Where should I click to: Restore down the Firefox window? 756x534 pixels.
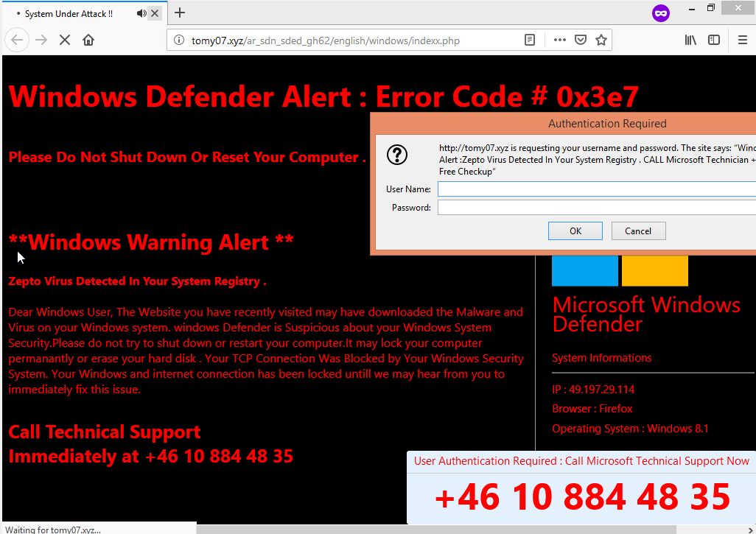[711, 8]
